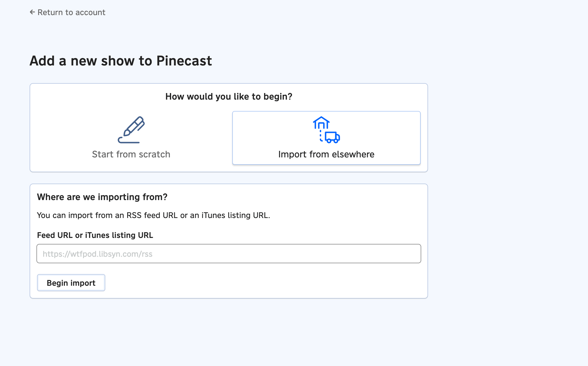The image size is (588, 366).
Task: Click the libsyn placeholder text in the URL box
Action: pyautogui.click(x=98, y=254)
